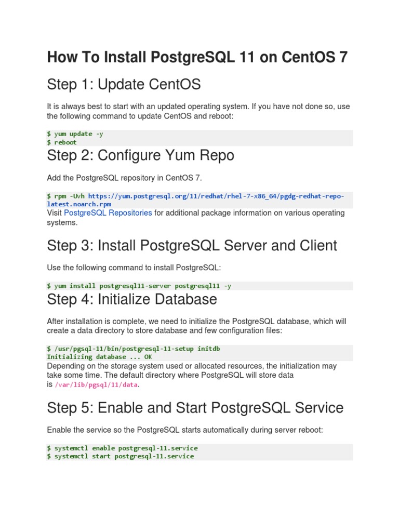Click the 'systemctl start postgresql-11.service' command
This screenshot has width=399, height=532.
click(x=121, y=456)
